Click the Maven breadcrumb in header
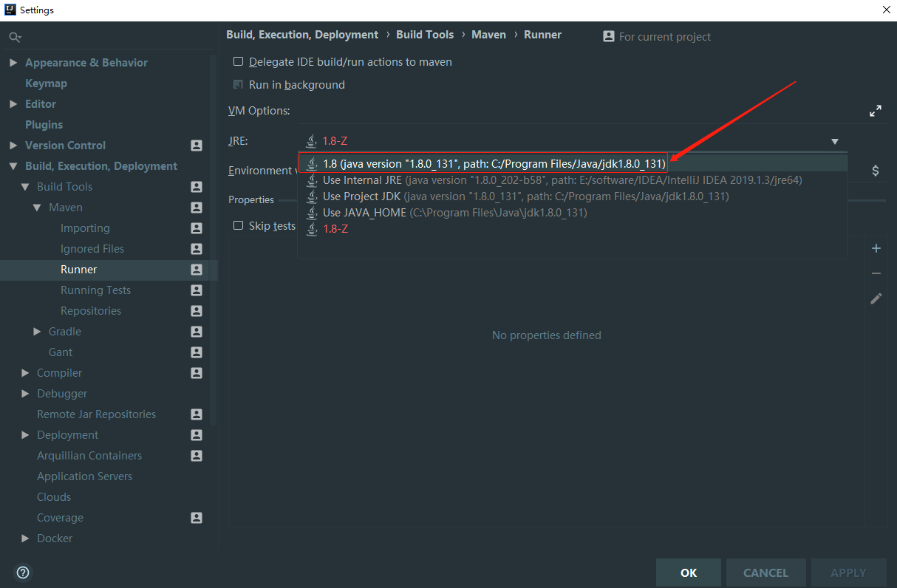 click(488, 35)
